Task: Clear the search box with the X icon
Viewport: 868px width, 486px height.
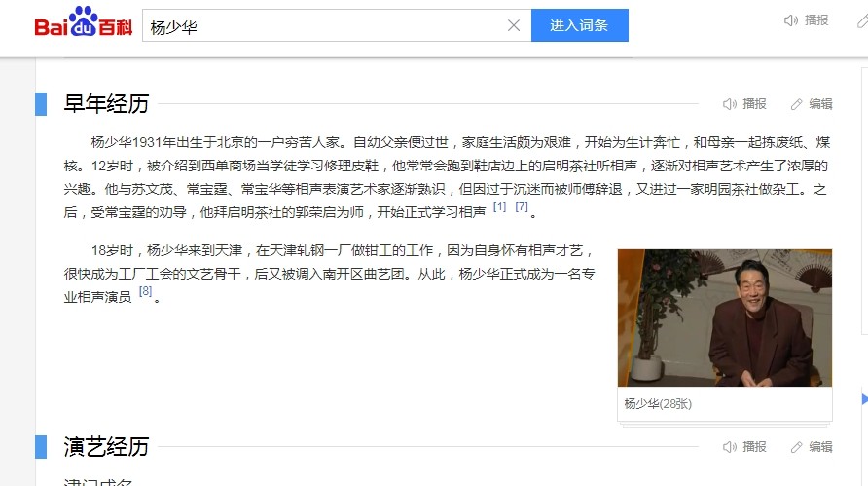Action: (514, 25)
